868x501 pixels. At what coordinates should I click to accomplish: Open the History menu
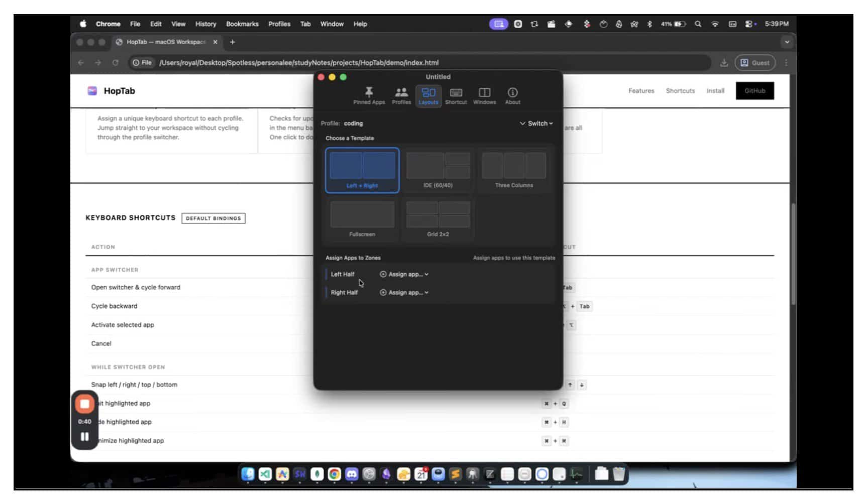[x=205, y=24]
